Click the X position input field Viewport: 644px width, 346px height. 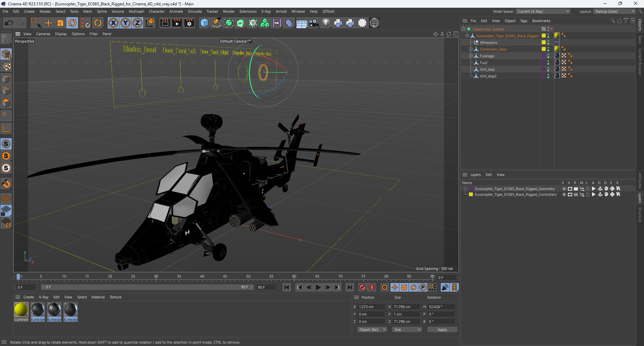(372, 307)
